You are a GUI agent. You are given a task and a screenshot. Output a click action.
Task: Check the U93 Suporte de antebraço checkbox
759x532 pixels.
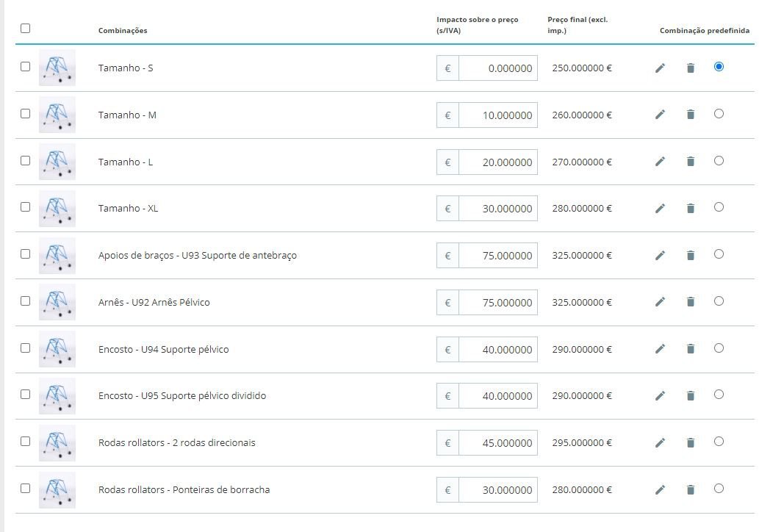(x=25, y=254)
